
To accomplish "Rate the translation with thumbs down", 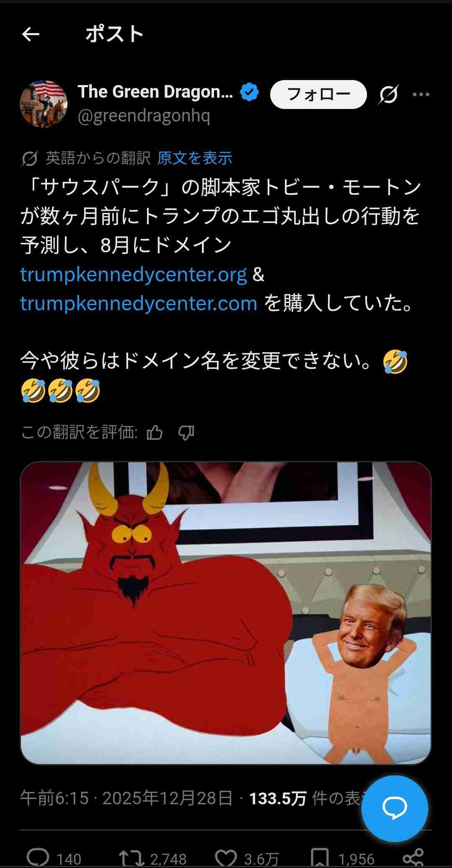I will [x=186, y=432].
